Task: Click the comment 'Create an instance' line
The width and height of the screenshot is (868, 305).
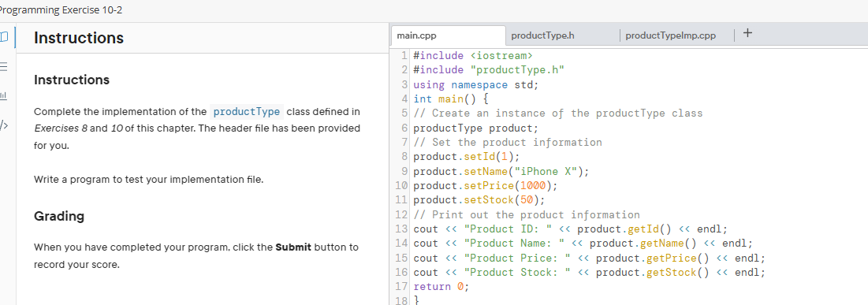Action: tap(558, 113)
